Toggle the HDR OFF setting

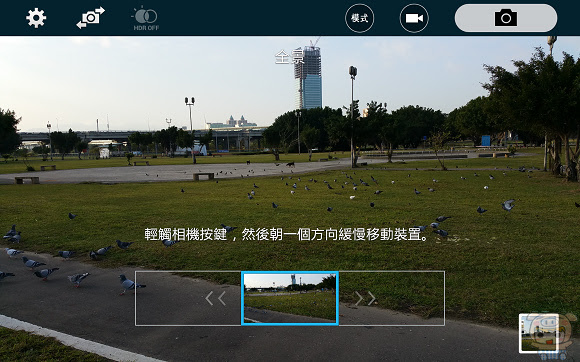point(145,18)
